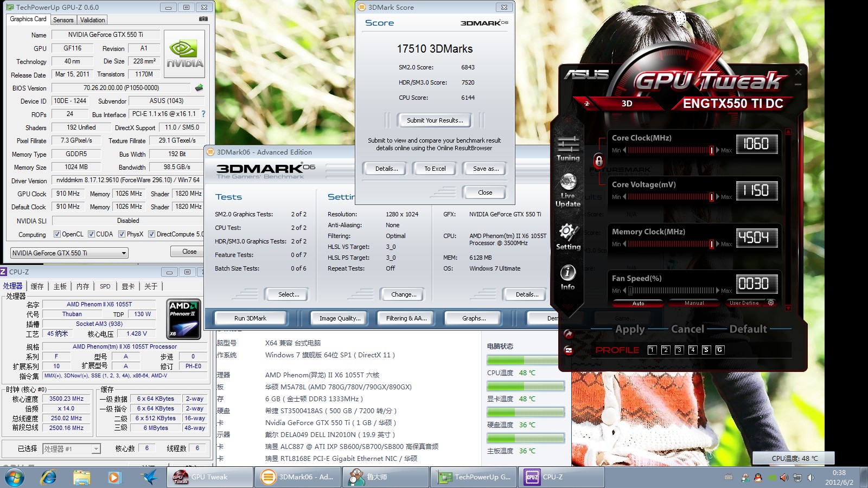
Task: Click Default in GPU Tweak
Action: (x=748, y=329)
